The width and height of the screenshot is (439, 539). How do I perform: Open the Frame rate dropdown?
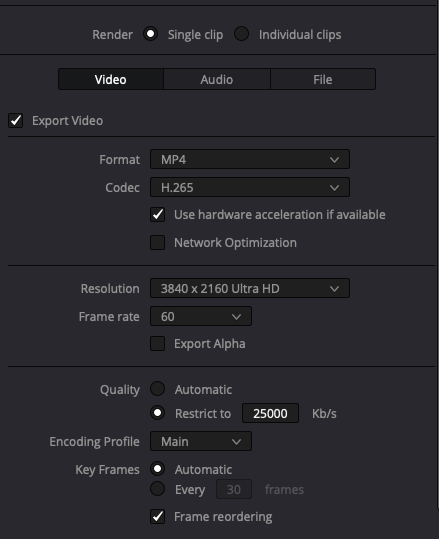[201, 316]
